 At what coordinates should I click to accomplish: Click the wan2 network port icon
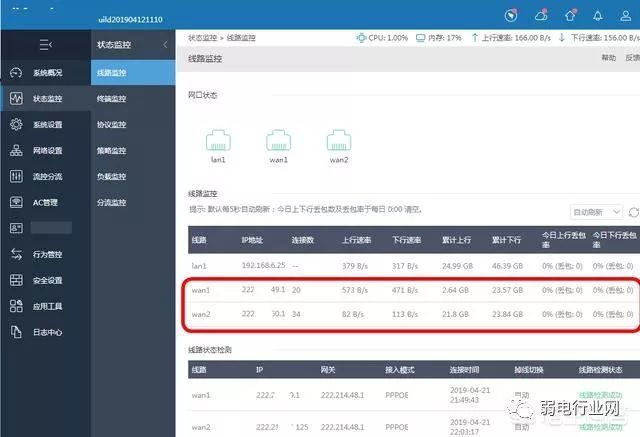click(x=339, y=140)
